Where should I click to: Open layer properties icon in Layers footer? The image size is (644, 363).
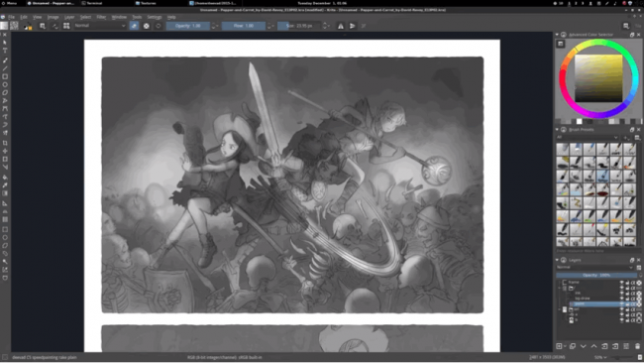pos(626,346)
